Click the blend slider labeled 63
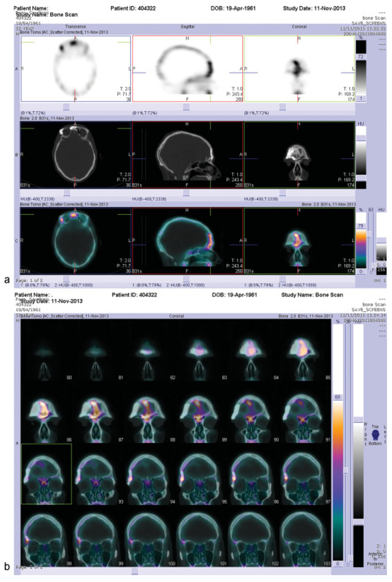This screenshot has height=582, width=392. pos(369,234)
